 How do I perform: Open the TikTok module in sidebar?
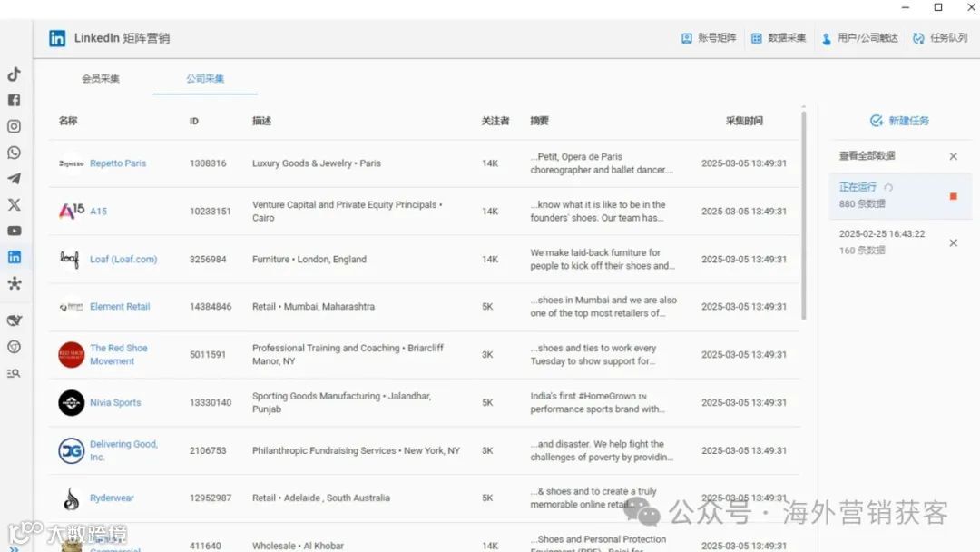[14, 74]
